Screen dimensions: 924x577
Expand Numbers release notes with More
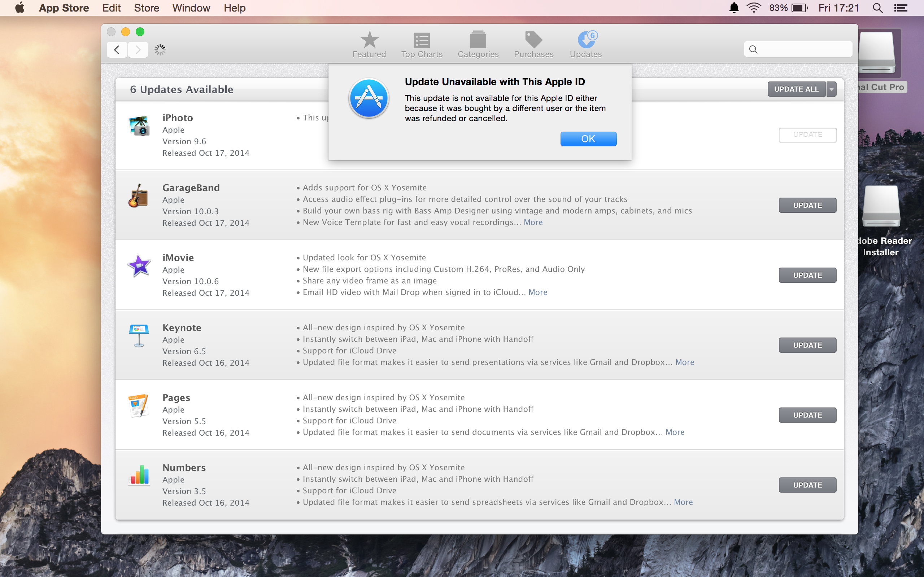coord(683,502)
